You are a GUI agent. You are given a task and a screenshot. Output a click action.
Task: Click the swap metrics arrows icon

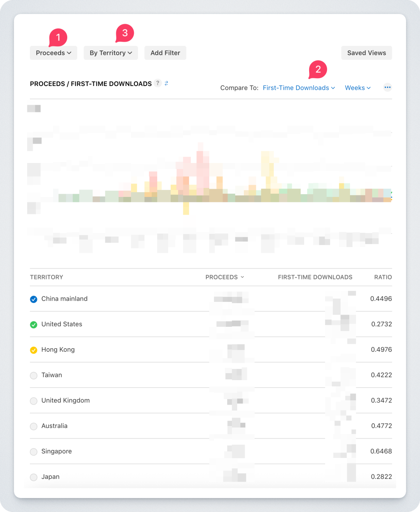(166, 83)
